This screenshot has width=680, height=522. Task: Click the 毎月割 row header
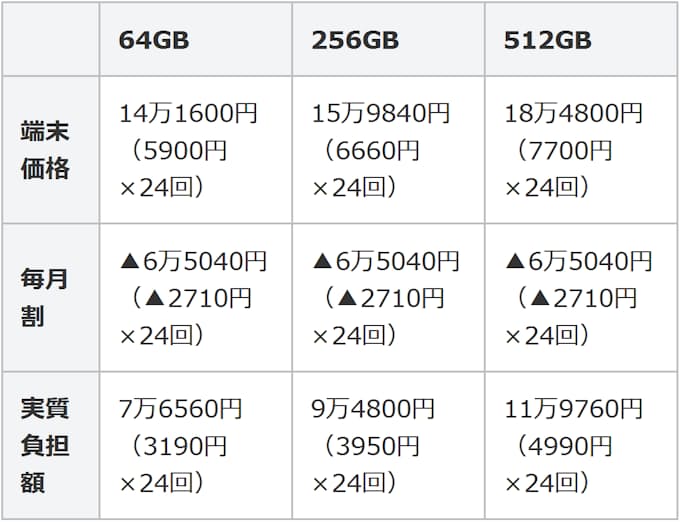46,297
